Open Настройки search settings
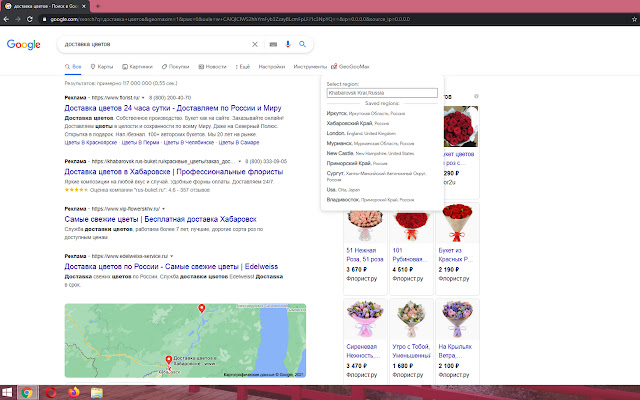 271,67
